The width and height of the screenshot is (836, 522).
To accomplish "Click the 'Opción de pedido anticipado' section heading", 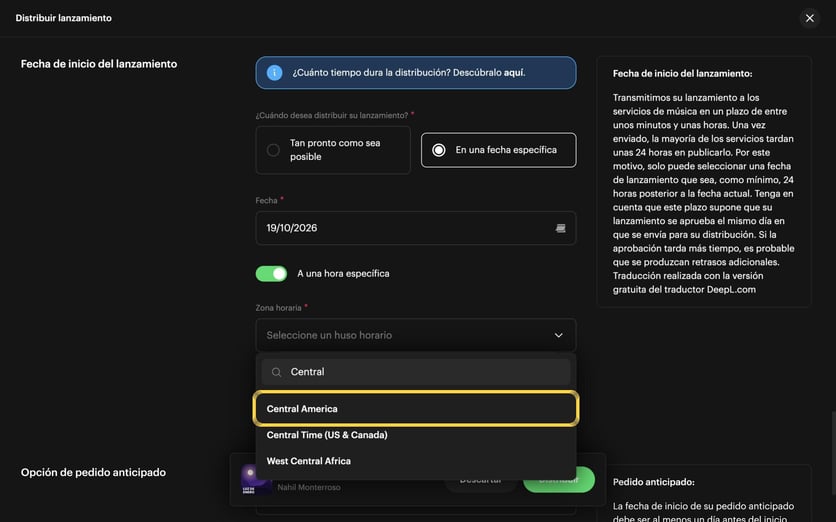I will pos(93,472).
